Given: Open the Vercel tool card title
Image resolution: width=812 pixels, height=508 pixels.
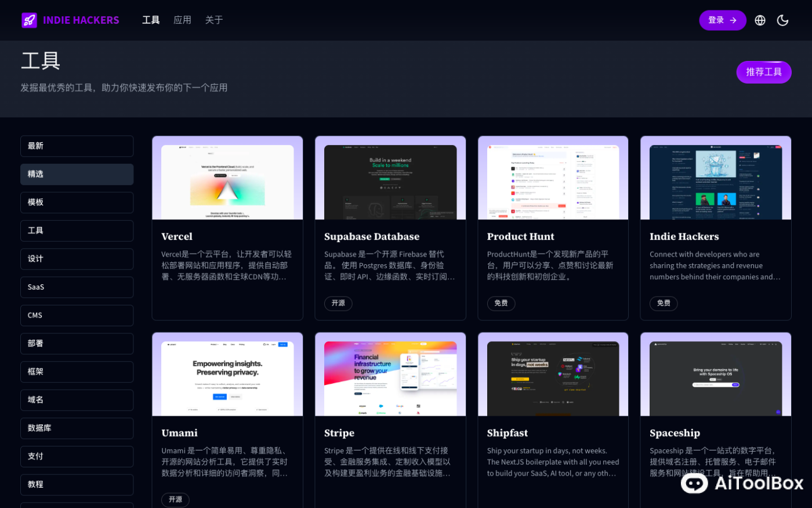Looking at the screenshot, I should tap(177, 236).
